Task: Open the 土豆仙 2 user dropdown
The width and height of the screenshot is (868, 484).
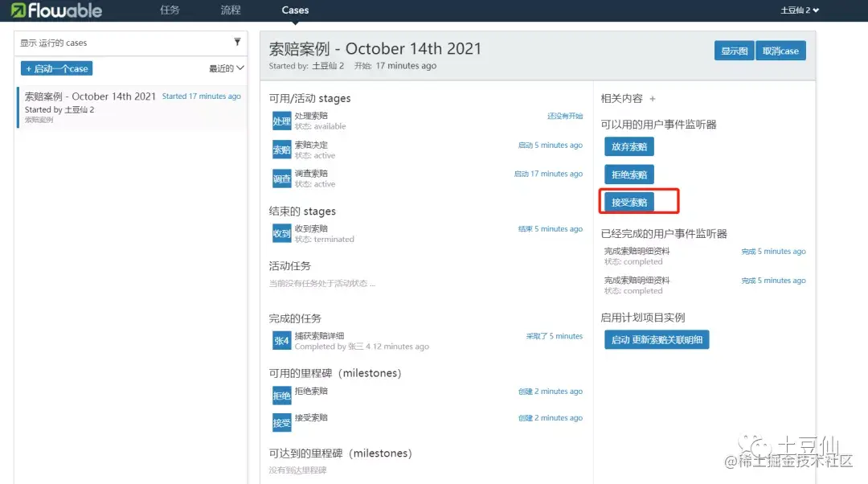Action: pyautogui.click(x=800, y=10)
